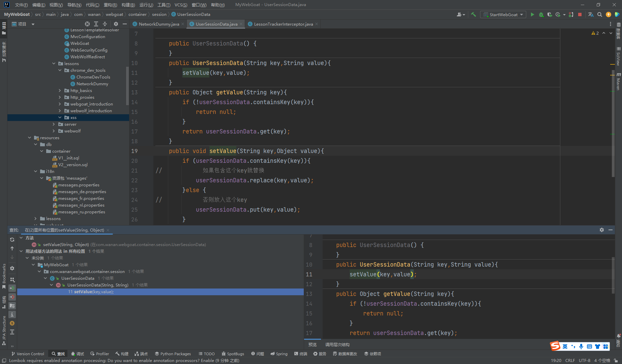Open the translate tool icon
The image size is (622, 364).
pos(591,14)
